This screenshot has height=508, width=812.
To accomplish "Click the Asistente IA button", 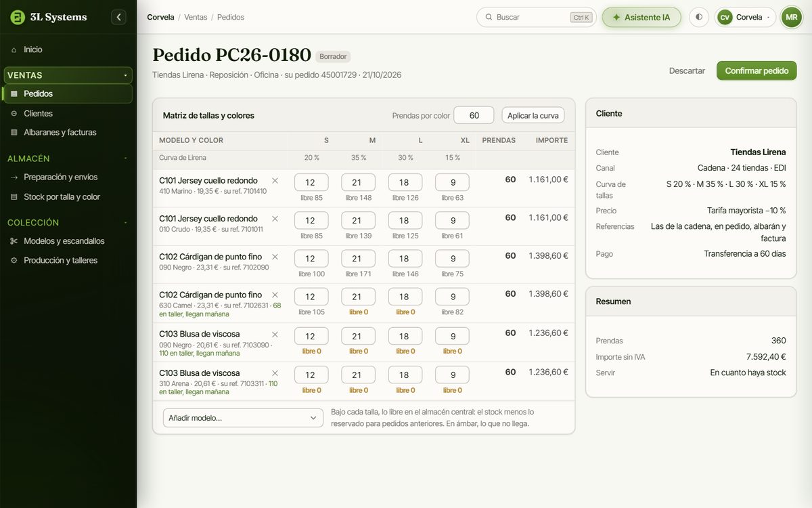I will point(641,17).
